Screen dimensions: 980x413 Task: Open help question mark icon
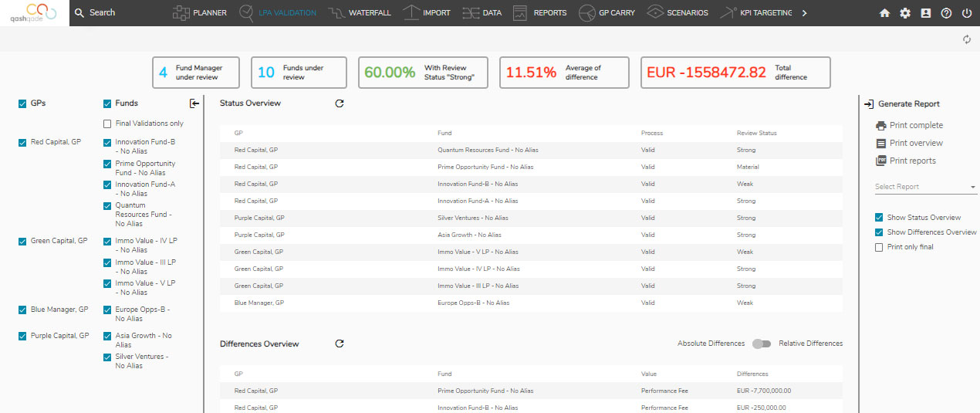(x=946, y=13)
